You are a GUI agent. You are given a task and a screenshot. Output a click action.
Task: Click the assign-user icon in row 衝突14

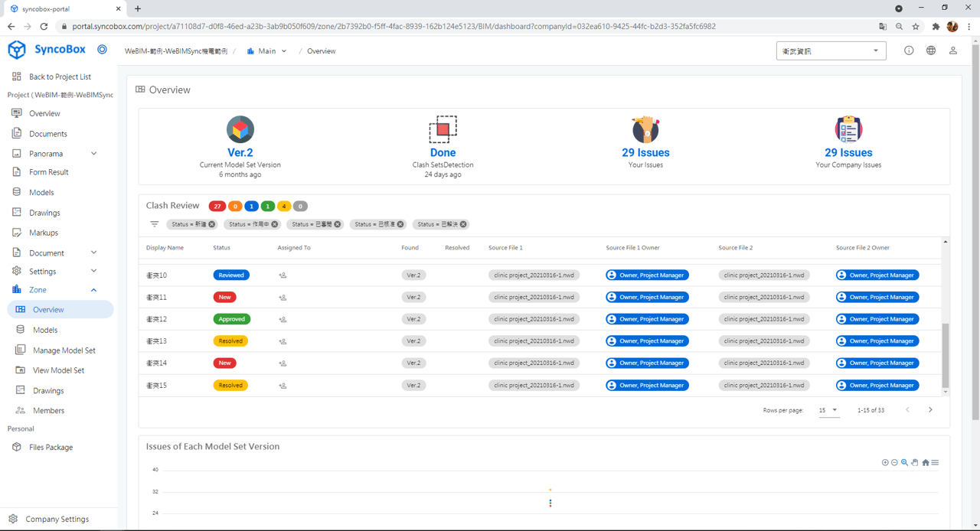(283, 363)
